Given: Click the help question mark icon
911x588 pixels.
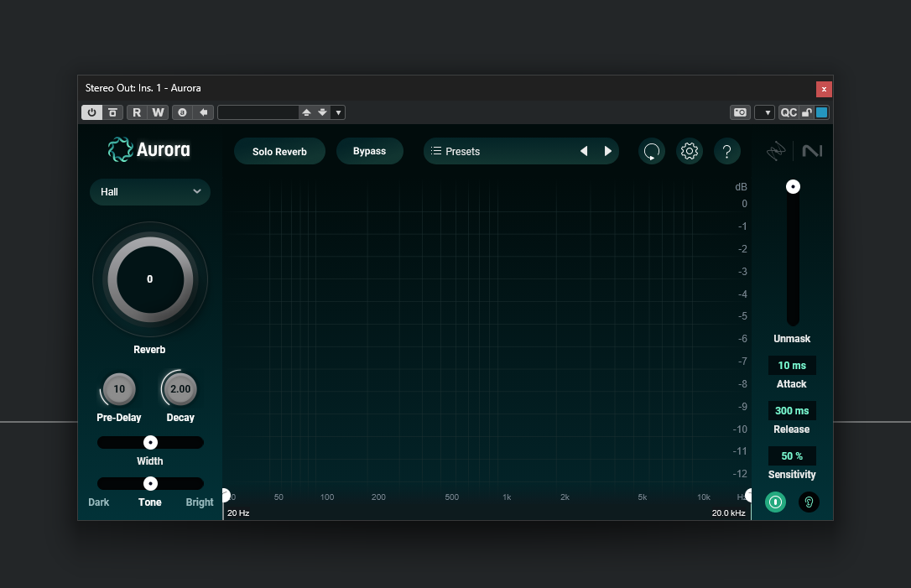Looking at the screenshot, I should click(x=727, y=151).
